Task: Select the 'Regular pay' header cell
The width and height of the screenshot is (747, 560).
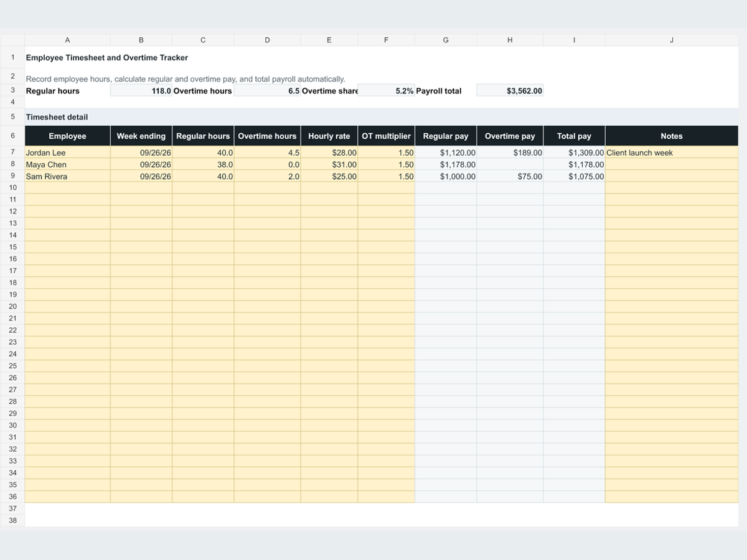Action: coord(446,136)
